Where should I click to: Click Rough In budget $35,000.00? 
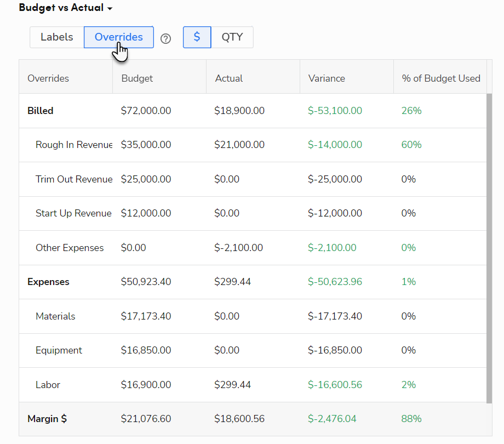[146, 145]
